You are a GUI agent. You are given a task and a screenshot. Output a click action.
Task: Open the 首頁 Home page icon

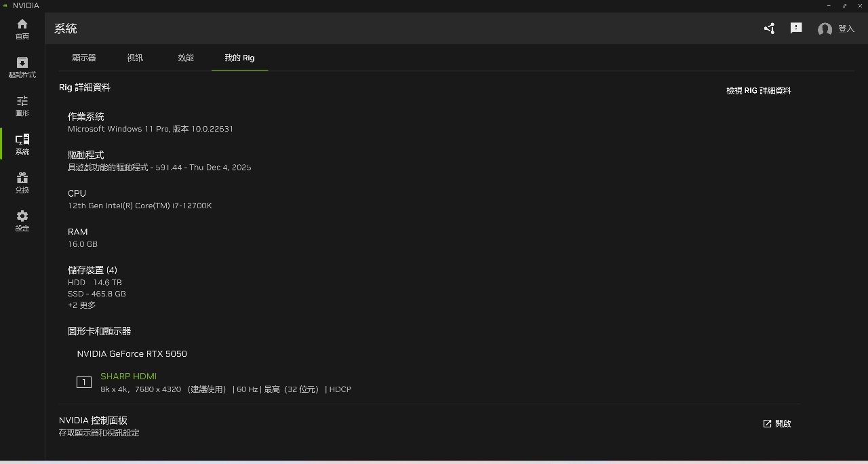click(x=22, y=28)
